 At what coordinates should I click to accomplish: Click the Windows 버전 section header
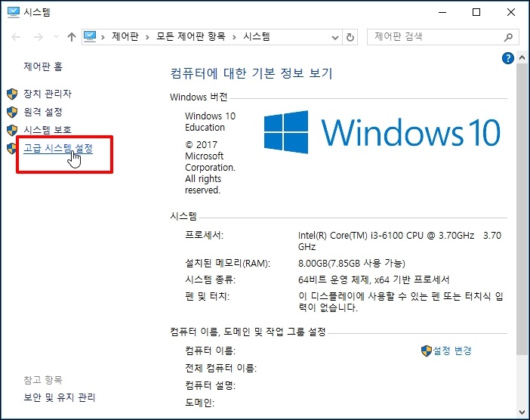tap(199, 97)
